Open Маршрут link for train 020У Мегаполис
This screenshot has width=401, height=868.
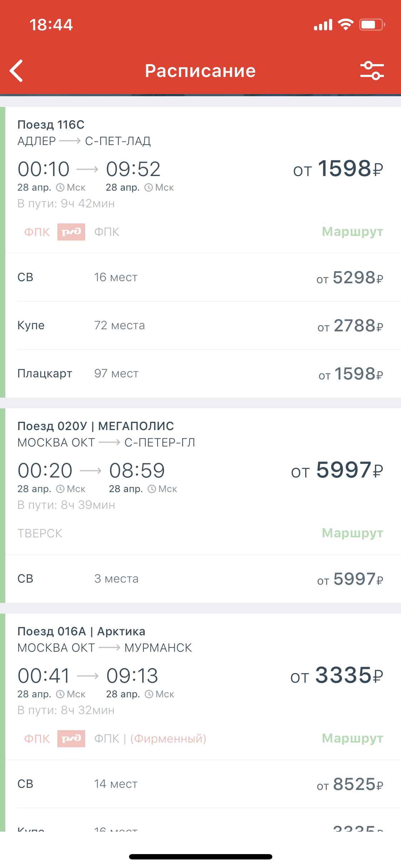coord(352,533)
